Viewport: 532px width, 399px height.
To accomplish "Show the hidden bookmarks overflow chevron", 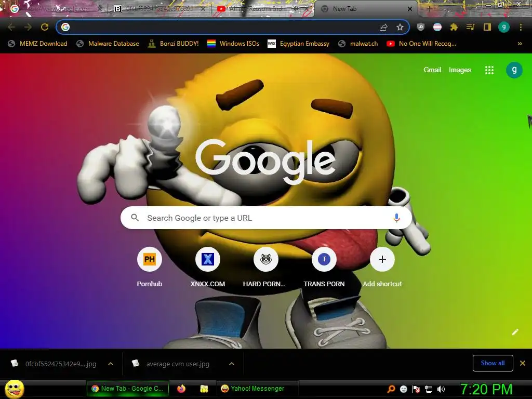I will [520, 44].
